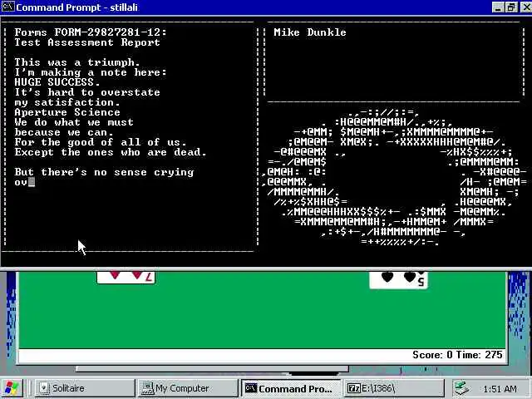Screen dimensions: 532x399
Task: Click the 'HUGE SUCCESS.' line
Action: pyautogui.click(x=57, y=82)
